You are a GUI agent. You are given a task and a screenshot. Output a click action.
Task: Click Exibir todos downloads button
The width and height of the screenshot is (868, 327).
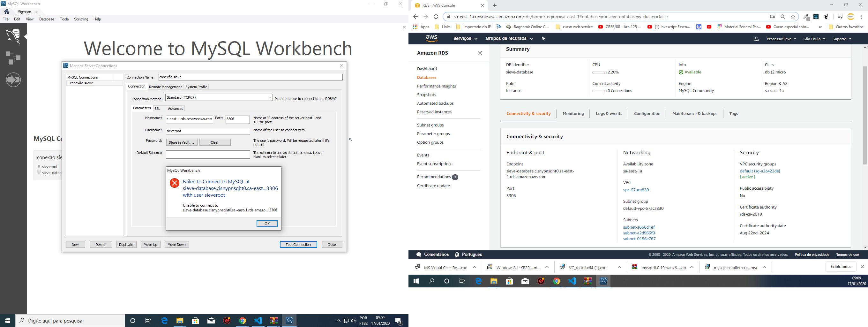(x=841, y=267)
